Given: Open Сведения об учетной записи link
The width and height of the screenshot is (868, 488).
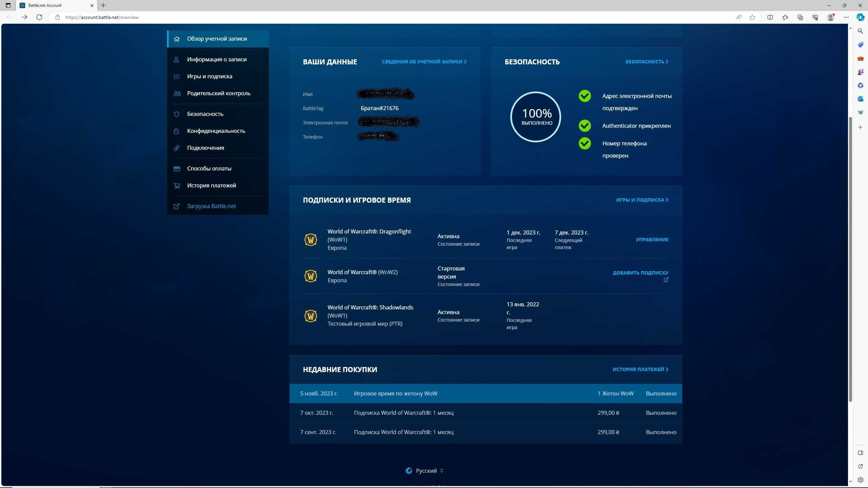Looking at the screenshot, I should pos(424,62).
